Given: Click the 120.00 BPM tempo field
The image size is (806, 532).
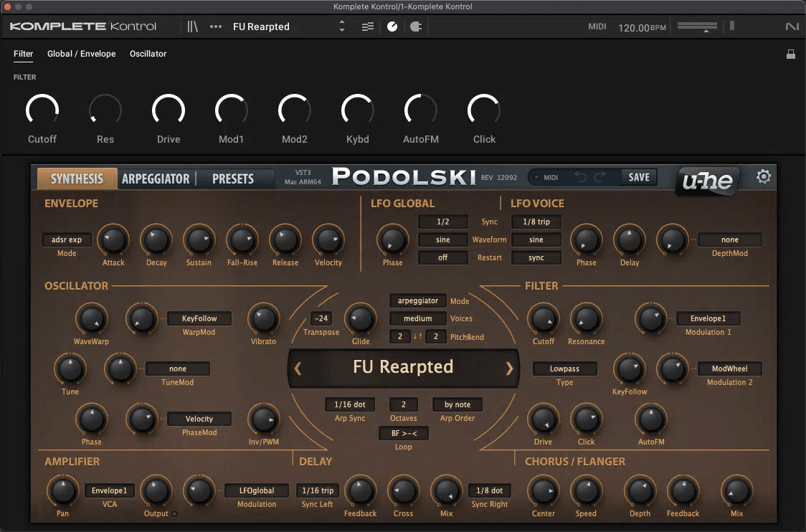Looking at the screenshot, I should (642, 27).
